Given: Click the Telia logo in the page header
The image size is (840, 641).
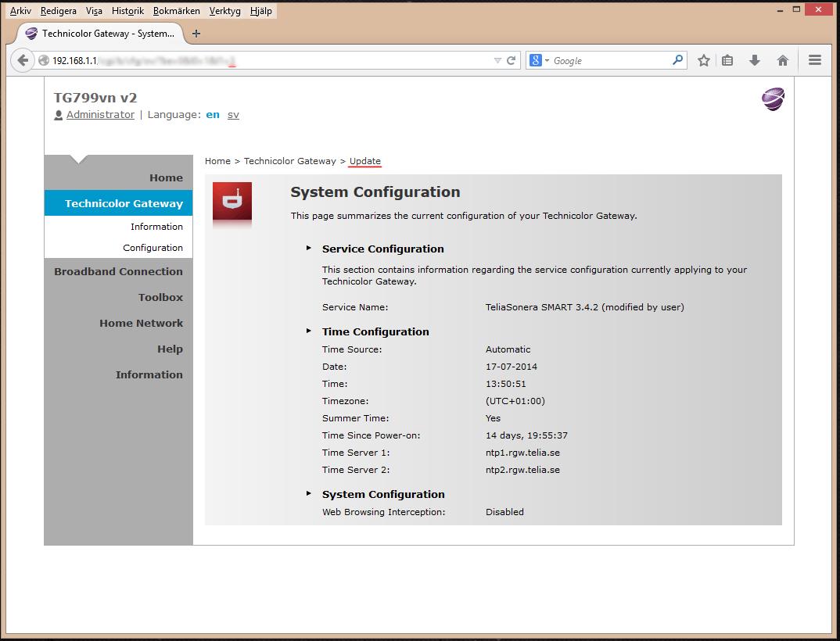Looking at the screenshot, I should [773, 99].
